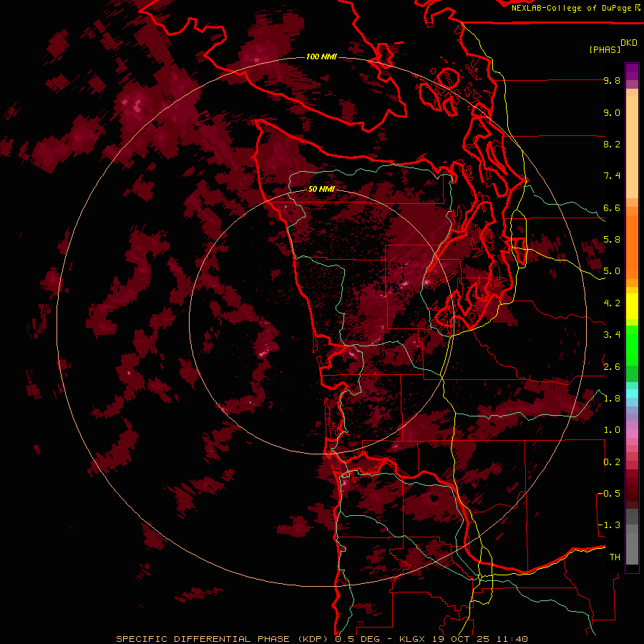644x644 pixels.
Task: Click the 5.8 scale value
Action: click(612, 240)
